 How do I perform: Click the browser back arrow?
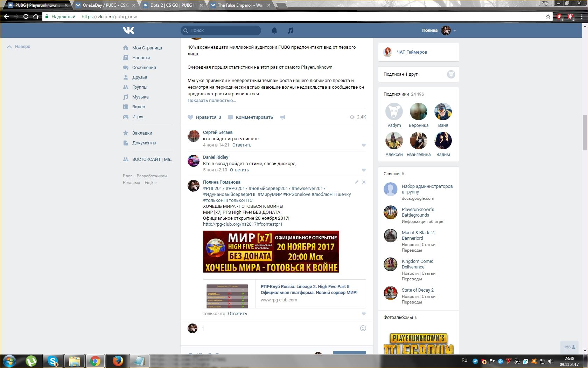coord(6,16)
